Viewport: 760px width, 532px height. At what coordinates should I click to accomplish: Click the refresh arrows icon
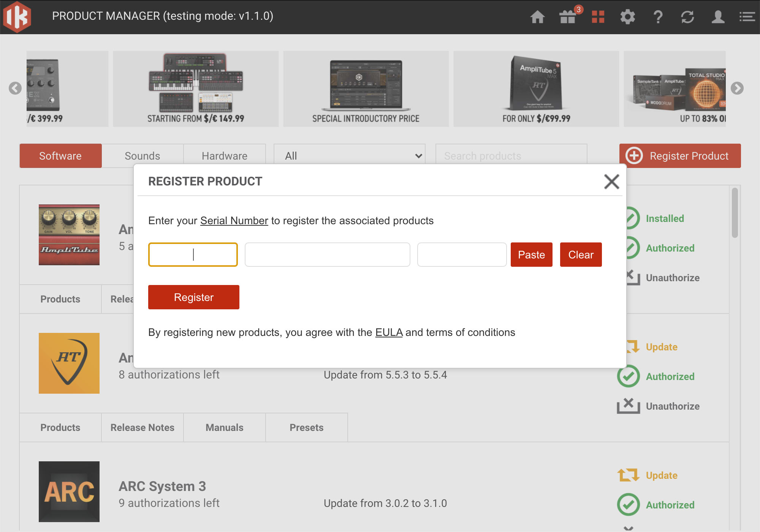point(687,17)
